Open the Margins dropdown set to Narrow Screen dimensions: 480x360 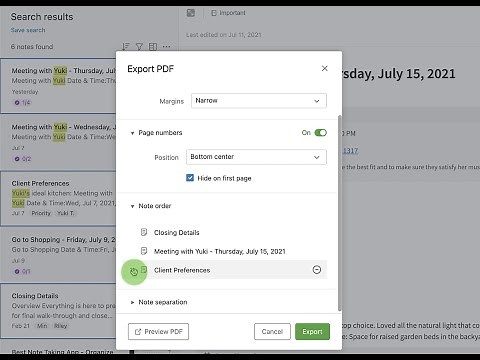[x=259, y=101]
